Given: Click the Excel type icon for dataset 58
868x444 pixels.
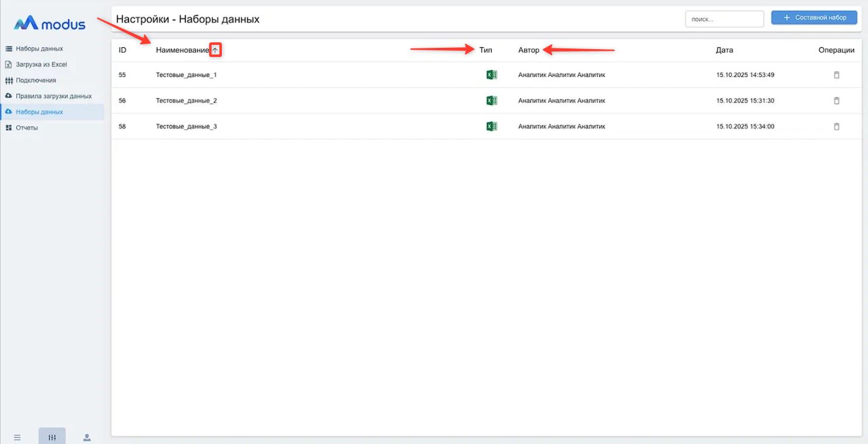Looking at the screenshot, I should 492,127.
